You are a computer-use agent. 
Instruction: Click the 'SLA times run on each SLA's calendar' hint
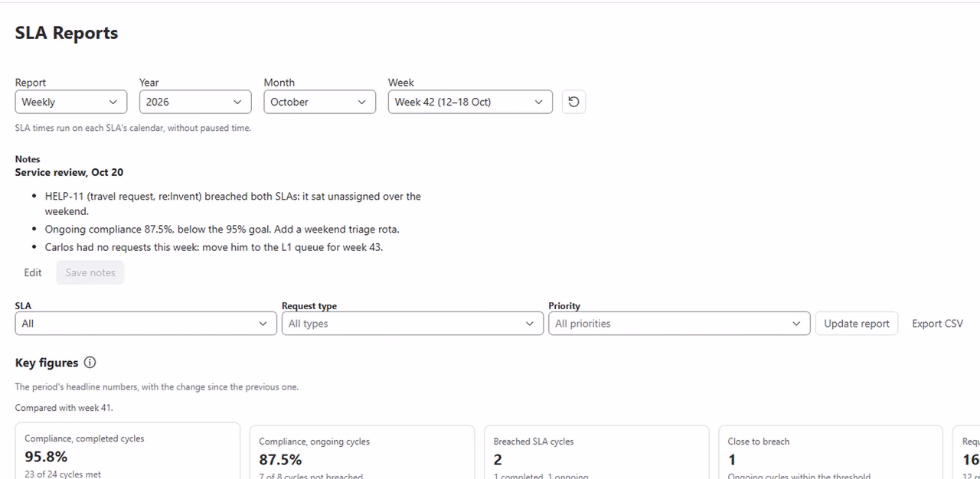click(133, 128)
